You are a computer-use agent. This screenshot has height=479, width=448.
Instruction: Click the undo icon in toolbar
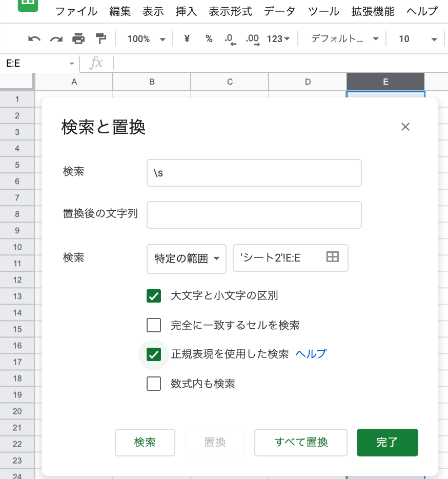pyautogui.click(x=34, y=39)
